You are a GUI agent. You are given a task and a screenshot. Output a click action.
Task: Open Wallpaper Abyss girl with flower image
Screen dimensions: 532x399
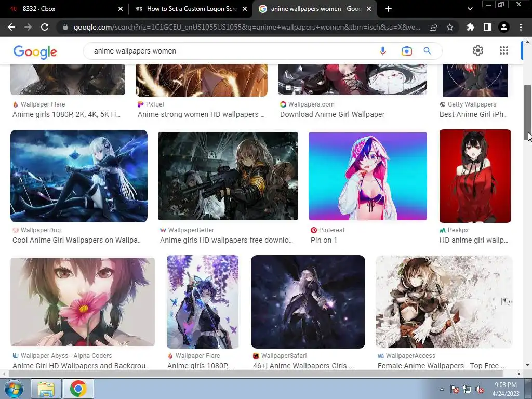[83, 302]
